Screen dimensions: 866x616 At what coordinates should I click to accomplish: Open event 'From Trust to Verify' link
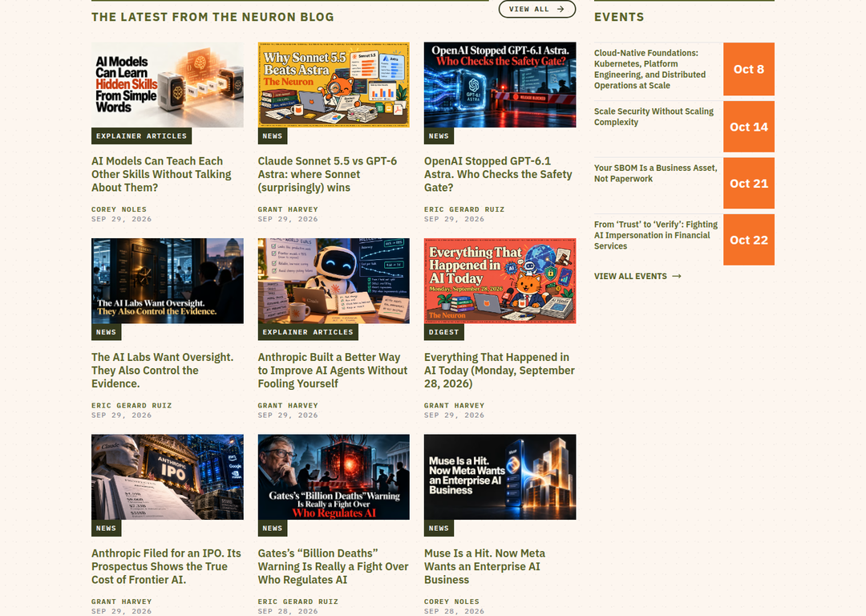click(x=656, y=235)
